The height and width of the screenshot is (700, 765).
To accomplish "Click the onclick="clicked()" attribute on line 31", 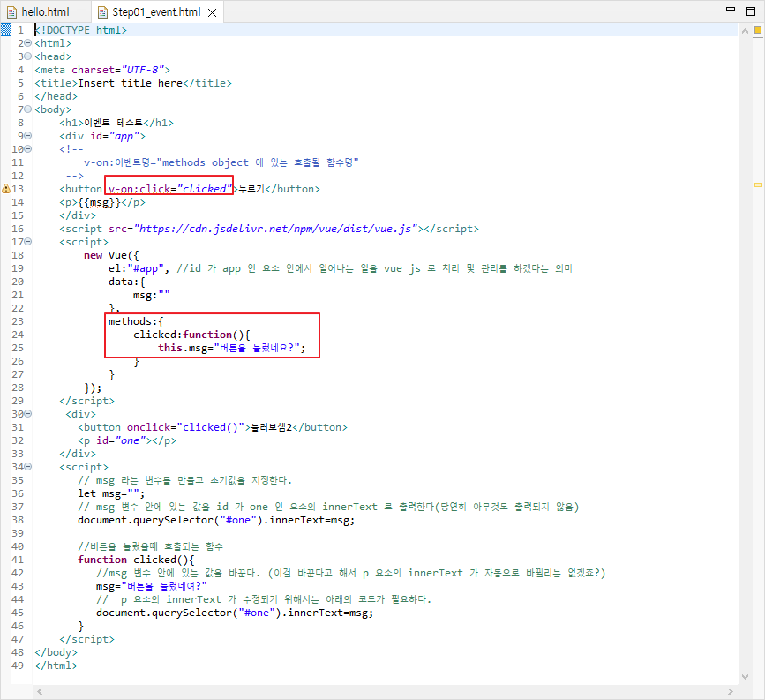I will 188,427.
